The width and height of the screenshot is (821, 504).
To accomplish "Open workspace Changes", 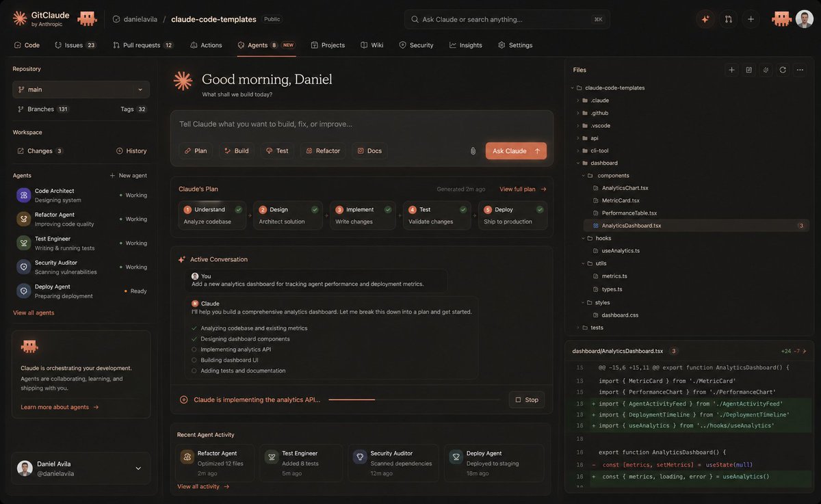I will 40,150.
